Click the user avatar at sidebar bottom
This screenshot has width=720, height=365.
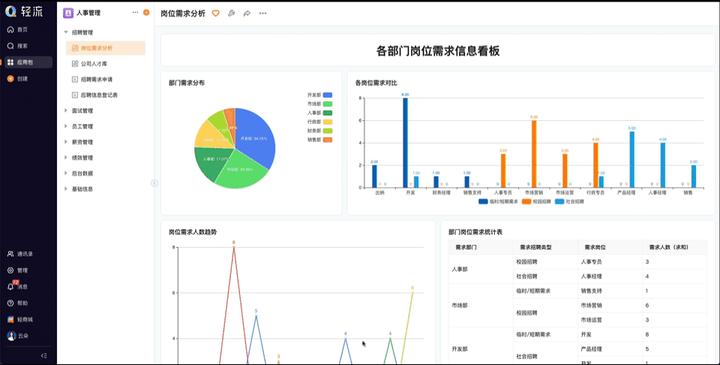pos(11,336)
